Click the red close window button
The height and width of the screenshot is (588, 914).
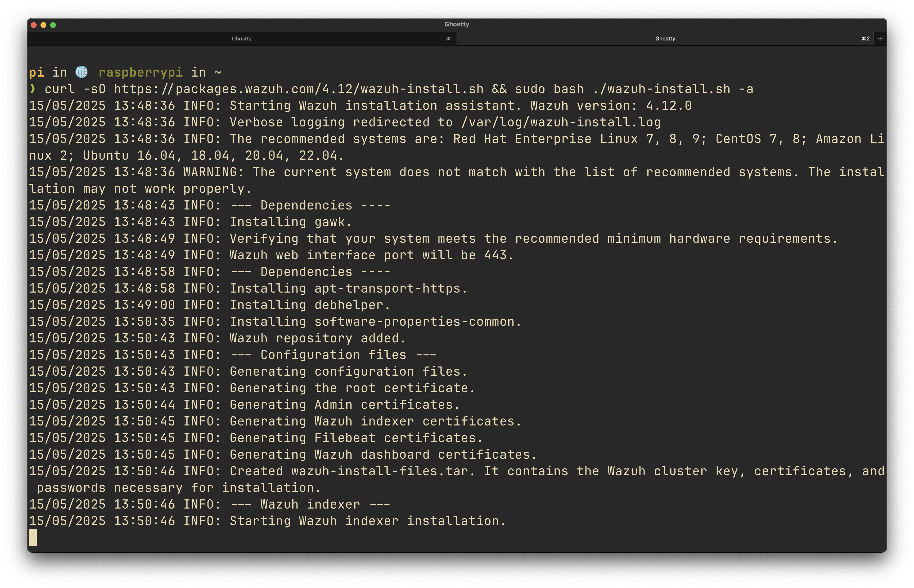click(x=34, y=25)
